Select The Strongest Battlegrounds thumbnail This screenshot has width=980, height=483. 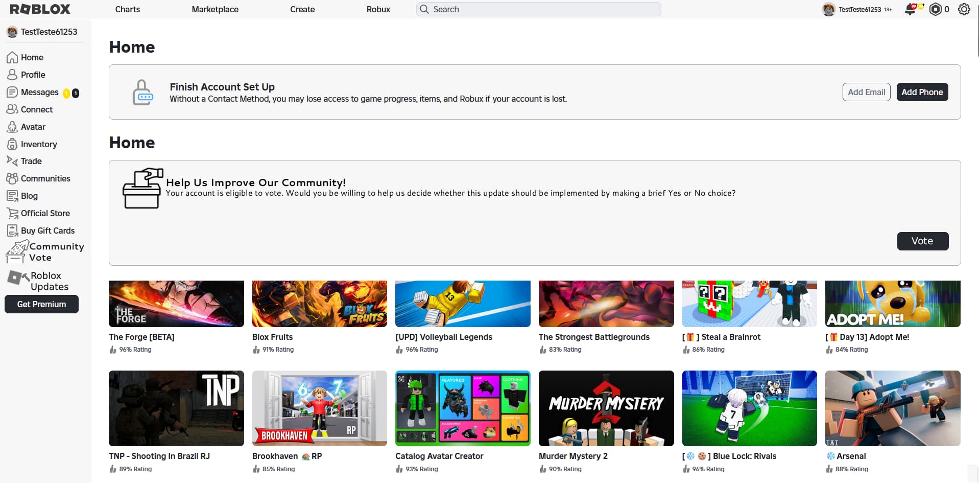[x=606, y=304]
